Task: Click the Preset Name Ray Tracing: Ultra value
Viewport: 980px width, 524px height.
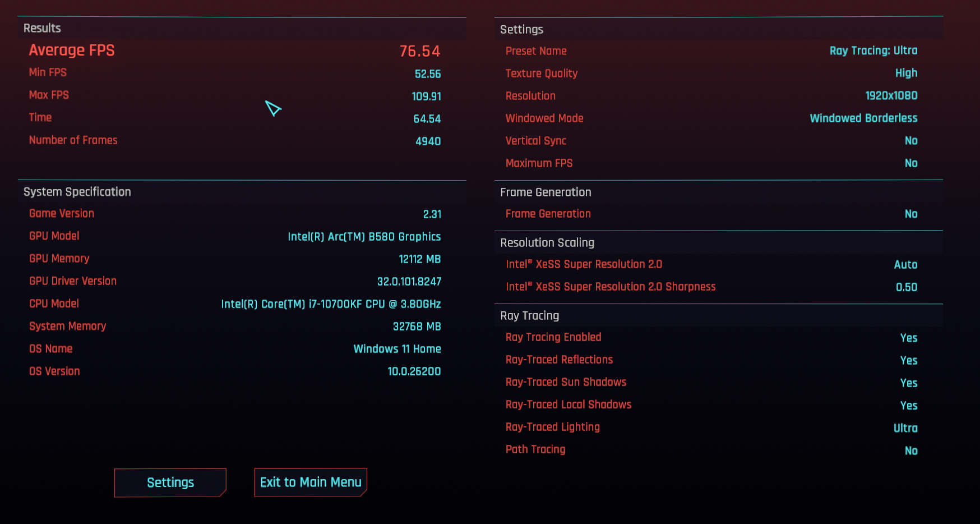Action: pos(873,50)
